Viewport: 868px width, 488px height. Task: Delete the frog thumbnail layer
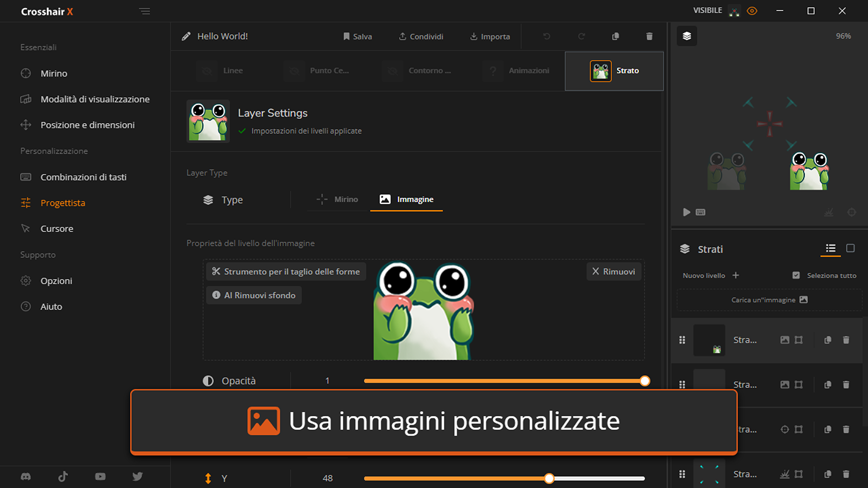tap(846, 340)
